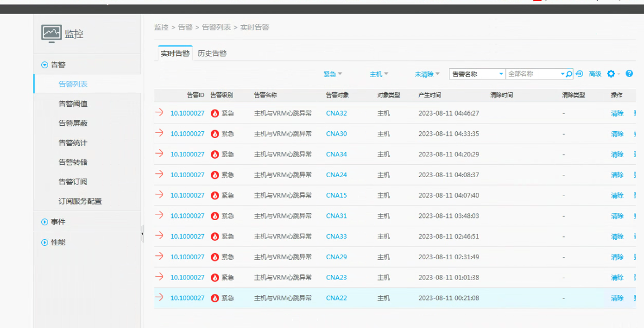Viewport: 644px width, 328px height.
Task: Click the pause auto-refresh icon
Action: [x=580, y=74]
